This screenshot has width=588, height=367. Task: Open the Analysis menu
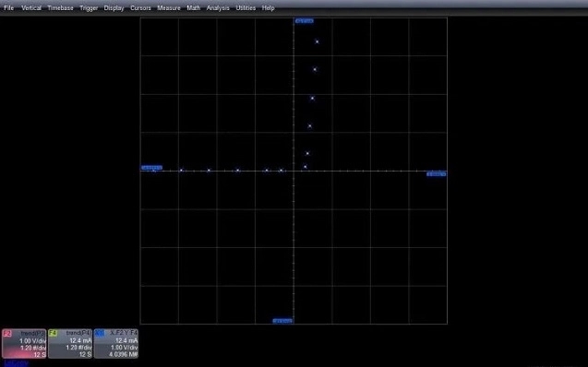[218, 8]
